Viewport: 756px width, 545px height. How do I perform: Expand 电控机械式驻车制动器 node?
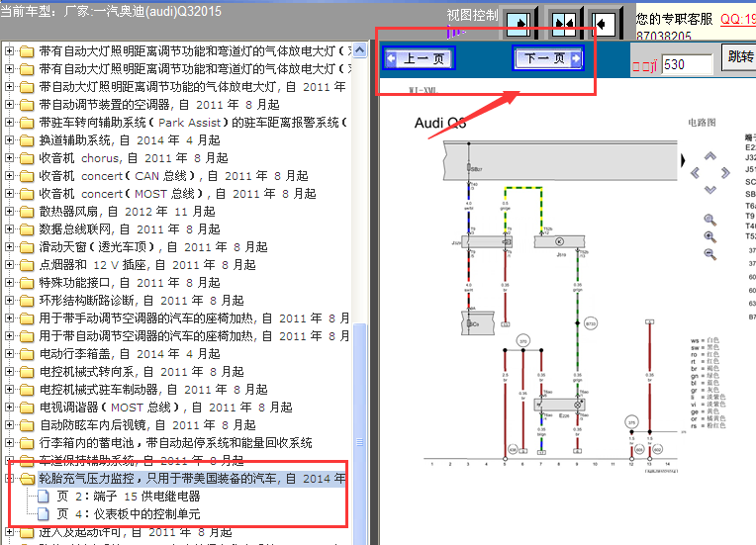click(9, 390)
